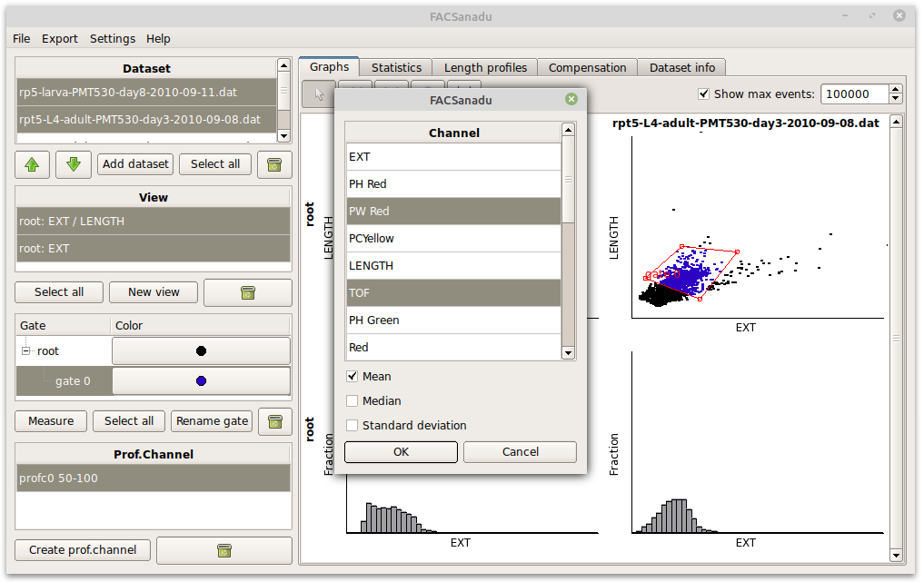Click Select all under Dataset list
Image resolution: width=924 pixels, height=582 pixels.
pyautogui.click(x=215, y=163)
